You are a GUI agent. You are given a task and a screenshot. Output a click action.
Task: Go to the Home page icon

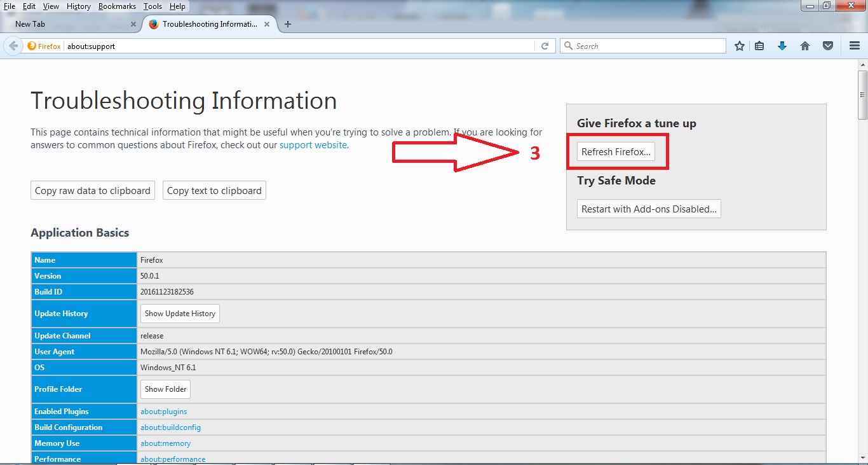coord(805,46)
